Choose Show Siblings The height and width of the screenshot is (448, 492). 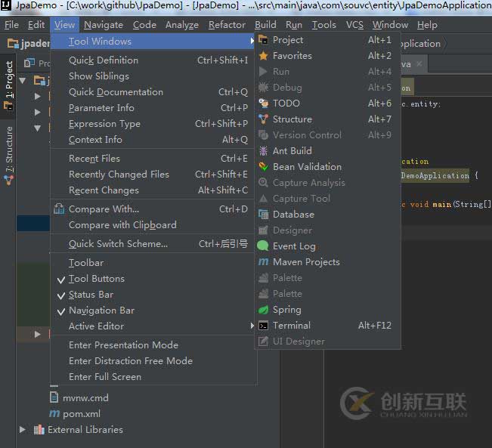153,76
